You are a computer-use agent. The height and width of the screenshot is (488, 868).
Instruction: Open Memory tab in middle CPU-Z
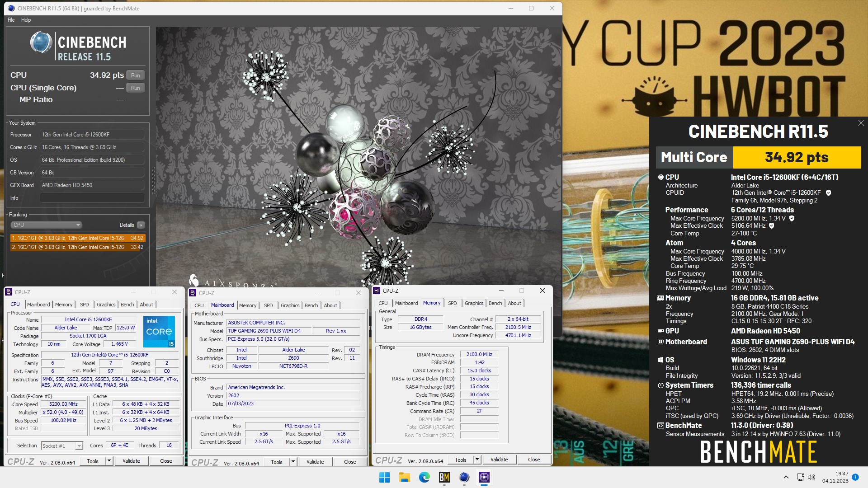248,305
